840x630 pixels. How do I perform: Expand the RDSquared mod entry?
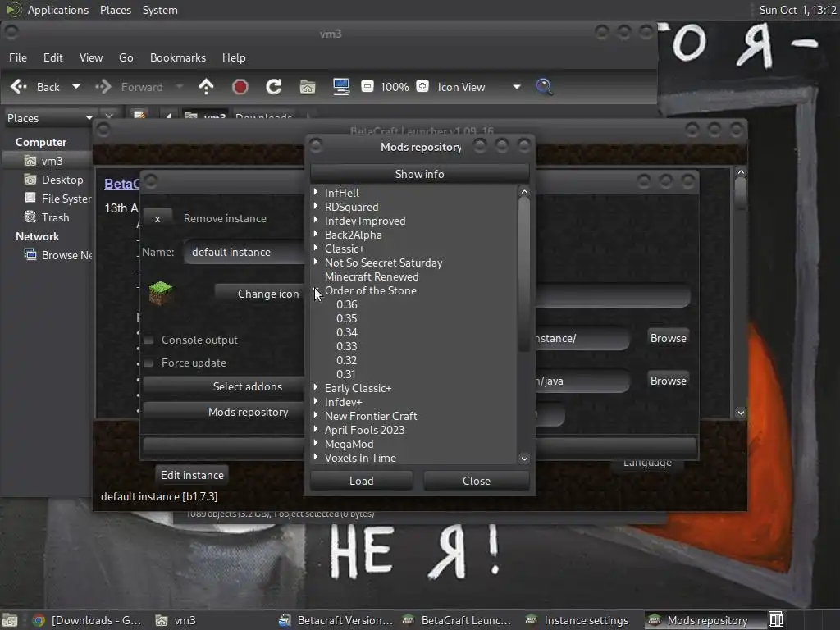pos(316,206)
